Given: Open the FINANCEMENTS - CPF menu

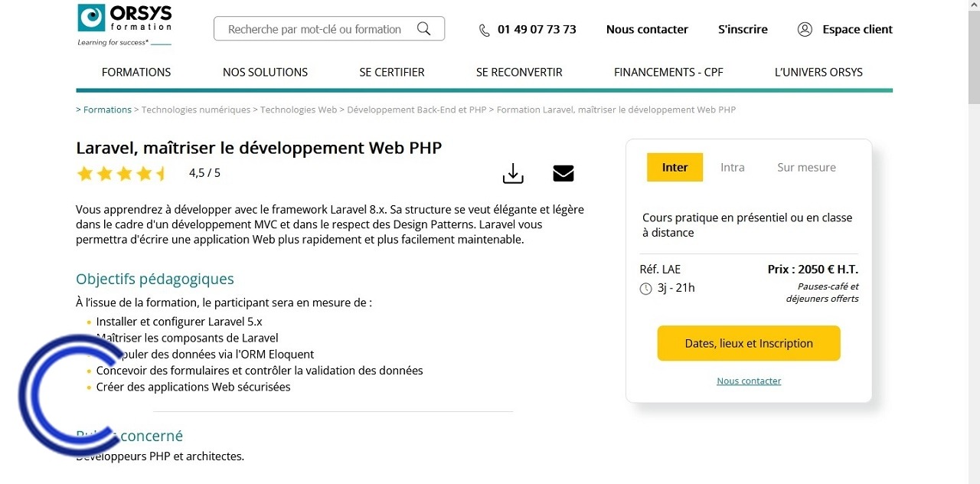Looking at the screenshot, I should click(668, 72).
